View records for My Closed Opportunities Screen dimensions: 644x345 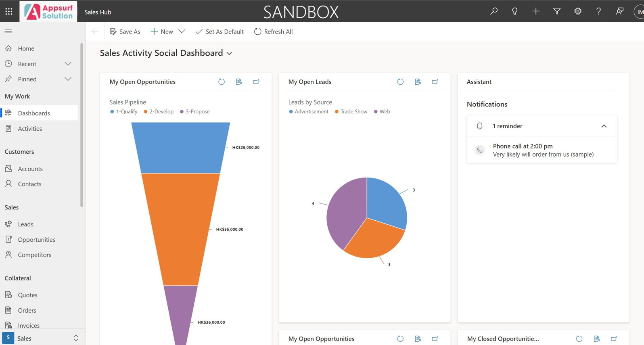pos(596,339)
